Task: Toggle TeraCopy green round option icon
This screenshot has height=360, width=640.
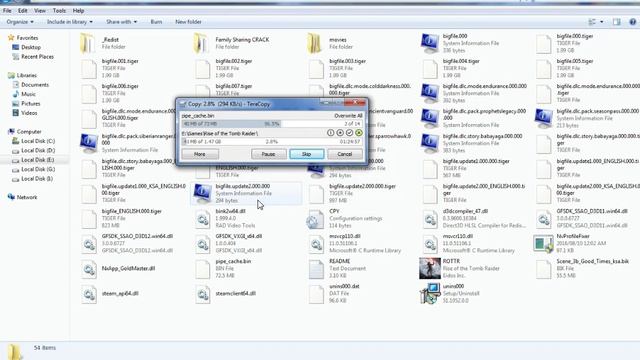Action: [x=359, y=133]
